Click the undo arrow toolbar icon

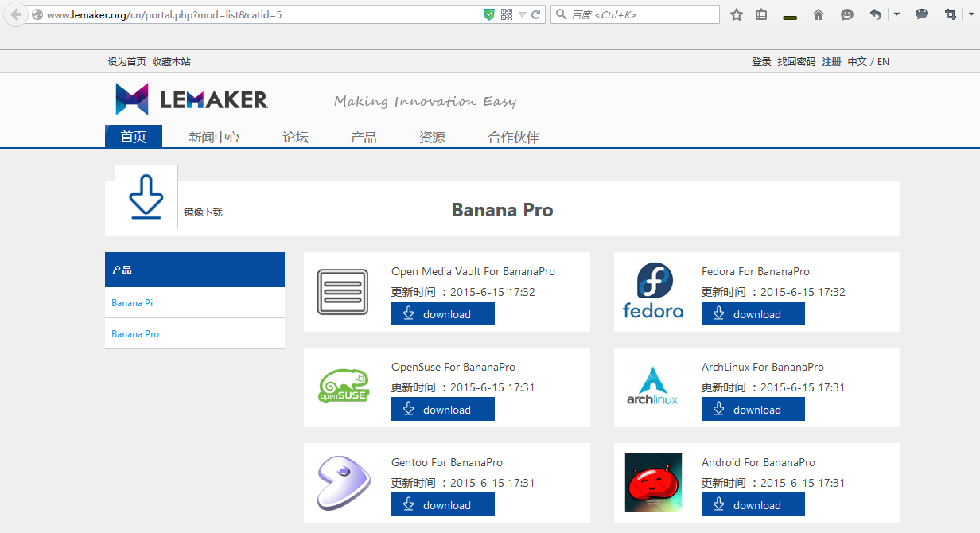pos(876,14)
